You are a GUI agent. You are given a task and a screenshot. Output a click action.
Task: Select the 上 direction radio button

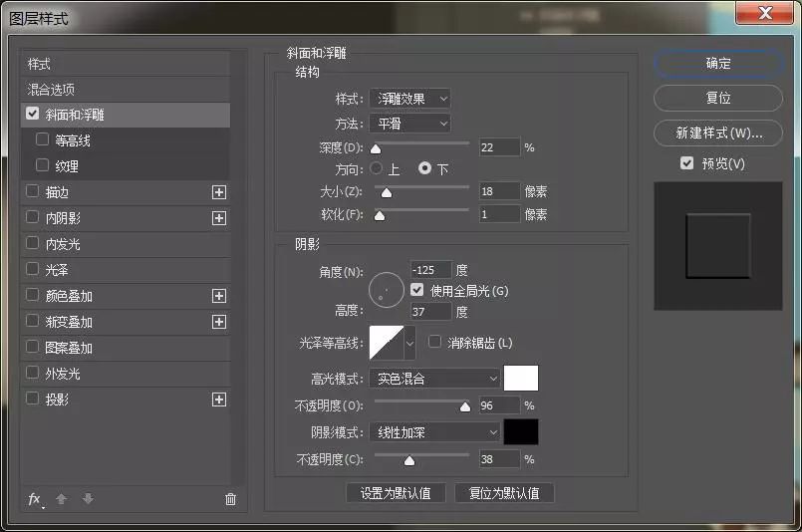point(377,169)
